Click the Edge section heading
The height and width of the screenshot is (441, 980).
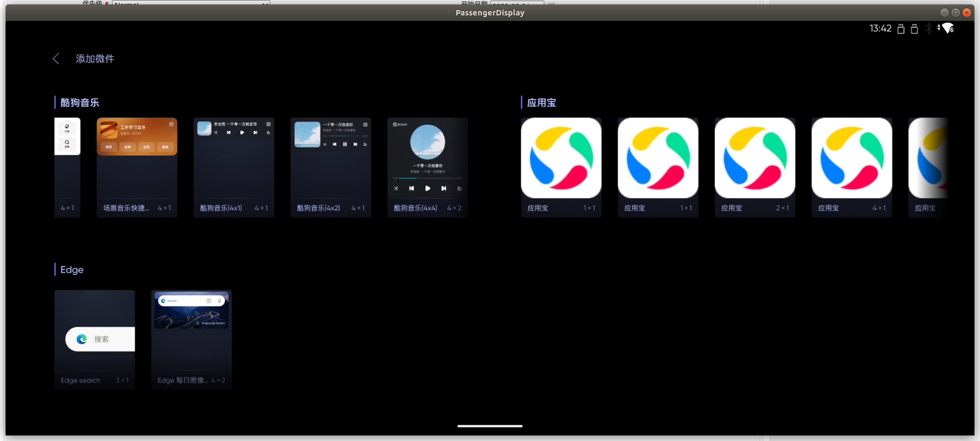tap(72, 269)
